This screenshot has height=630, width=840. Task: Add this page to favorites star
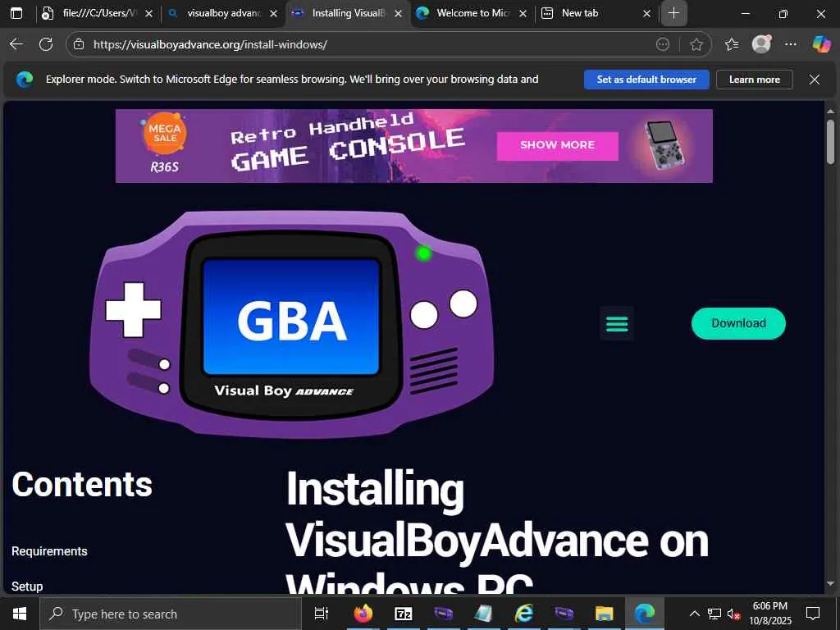(x=696, y=44)
